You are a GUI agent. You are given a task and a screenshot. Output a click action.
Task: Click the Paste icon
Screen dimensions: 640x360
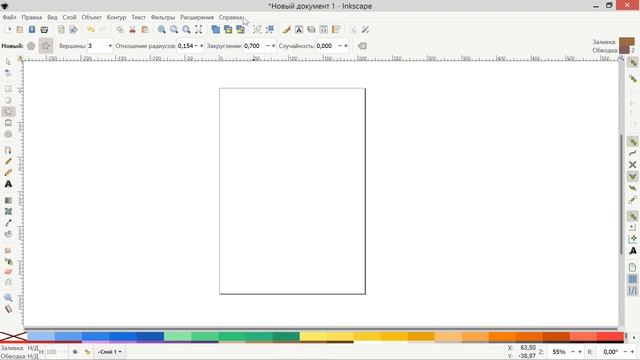tap(144, 29)
